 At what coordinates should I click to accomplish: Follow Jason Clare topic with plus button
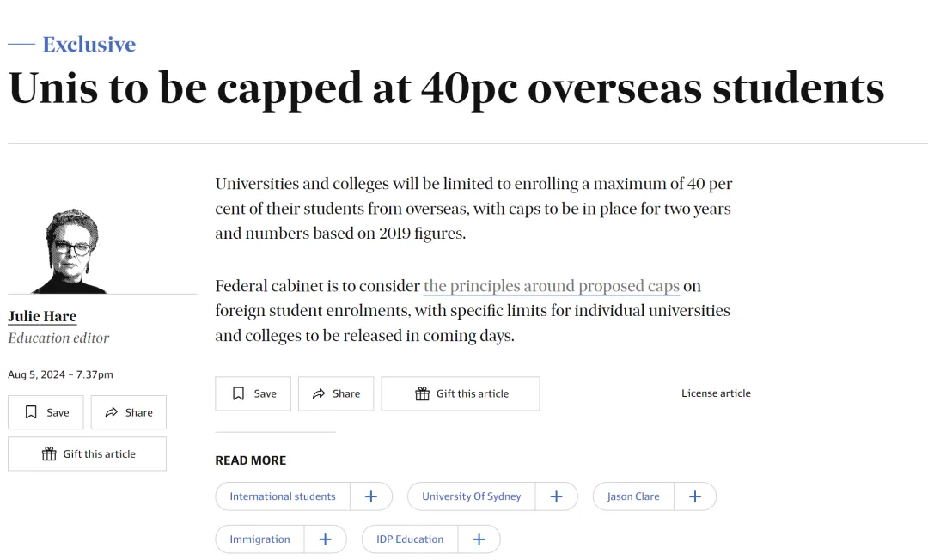695,496
